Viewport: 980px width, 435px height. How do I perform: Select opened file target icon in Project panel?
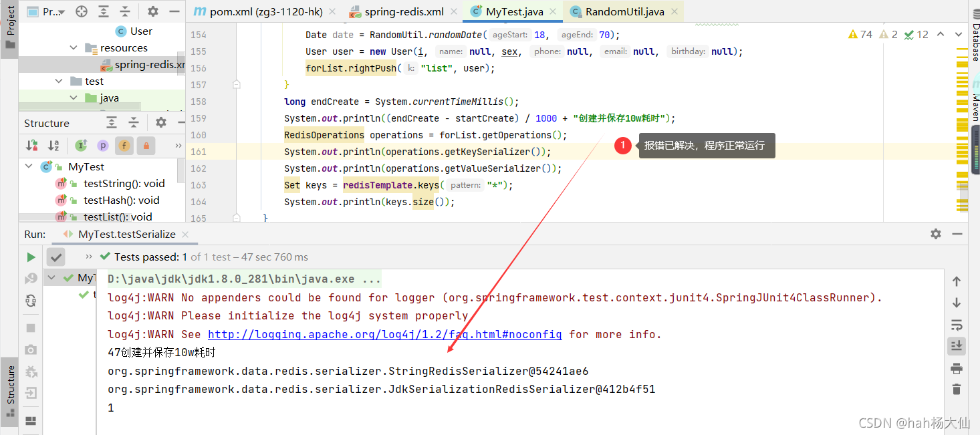(82, 11)
